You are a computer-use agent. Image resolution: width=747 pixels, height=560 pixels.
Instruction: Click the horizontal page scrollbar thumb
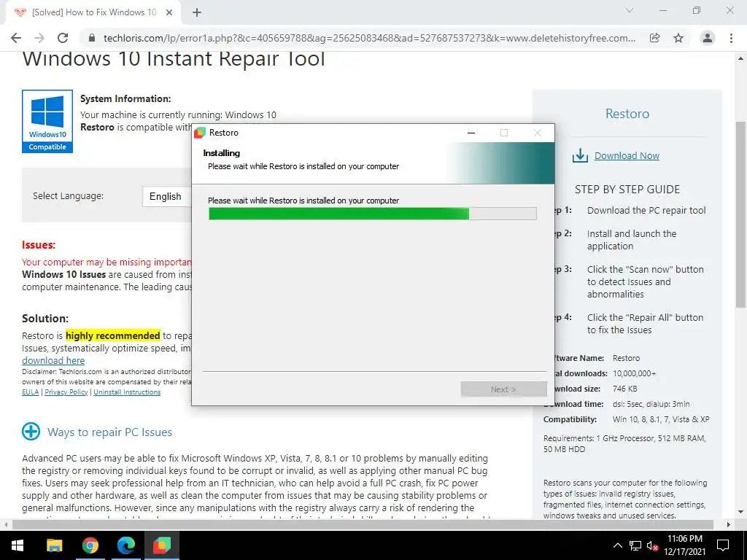363,524
